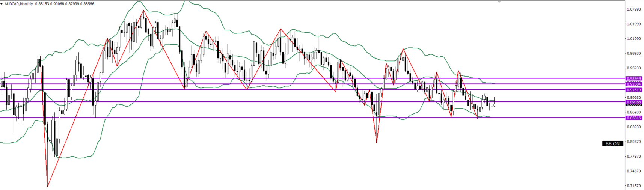Image resolution: width=644 pixels, height=190 pixels.
Task: Click the purple 0.85816 price label
Action: (634, 118)
